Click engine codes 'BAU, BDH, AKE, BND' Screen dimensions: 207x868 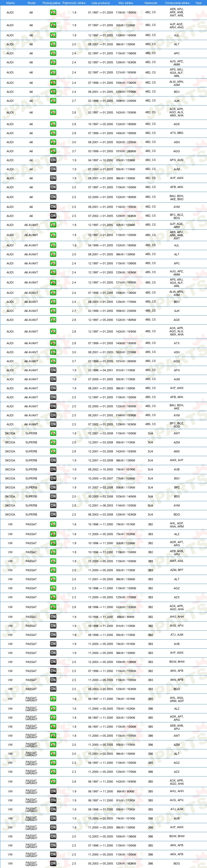coord(177,198)
